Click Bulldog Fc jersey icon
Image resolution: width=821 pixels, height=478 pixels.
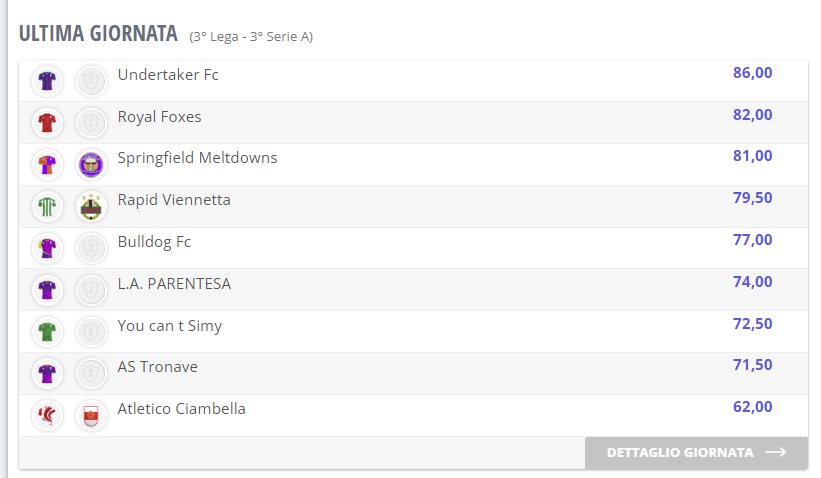(x=47, y=248)
